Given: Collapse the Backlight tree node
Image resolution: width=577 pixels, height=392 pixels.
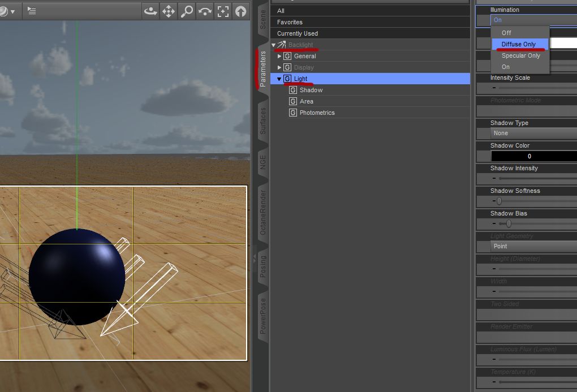Looking at the screenshot, I should 274,45.
